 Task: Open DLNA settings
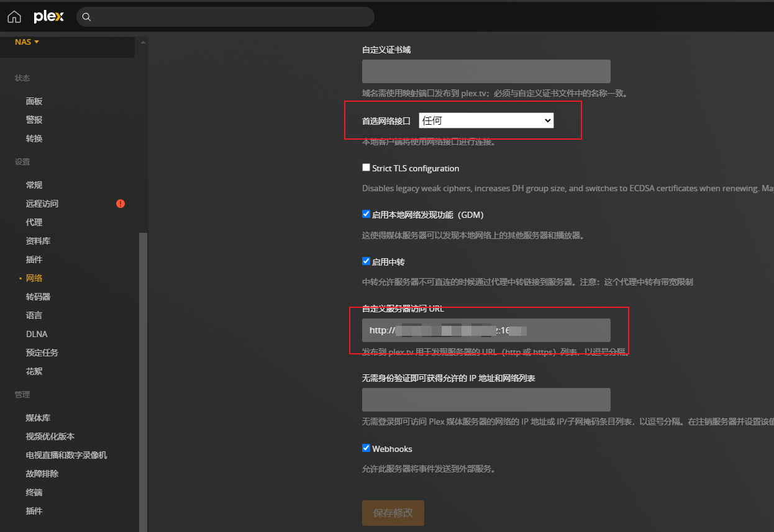tap(37, 334)
